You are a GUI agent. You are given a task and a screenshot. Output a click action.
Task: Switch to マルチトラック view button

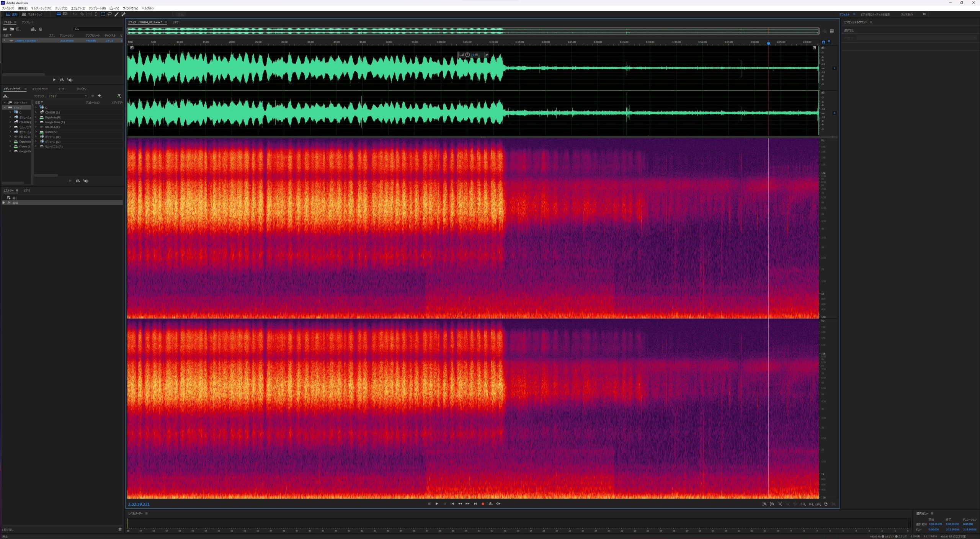pos(32,14)
